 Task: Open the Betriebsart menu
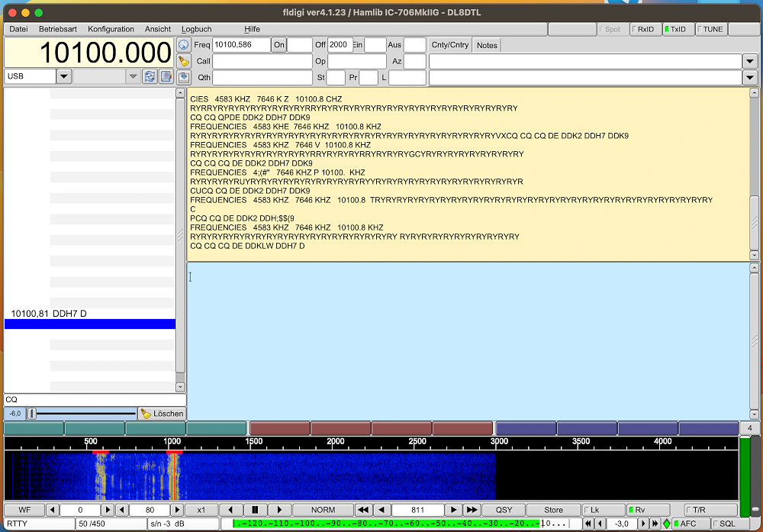click(x=58, y=29)
